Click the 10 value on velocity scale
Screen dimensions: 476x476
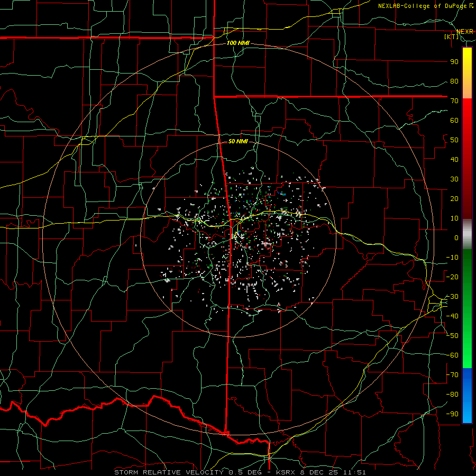tap(454, 218)
